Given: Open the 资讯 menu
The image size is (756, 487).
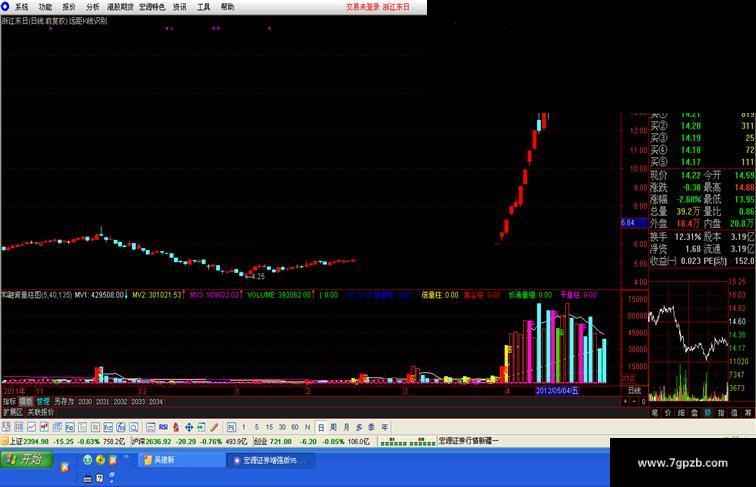Looking at the screenshot, I should (179, 7).
